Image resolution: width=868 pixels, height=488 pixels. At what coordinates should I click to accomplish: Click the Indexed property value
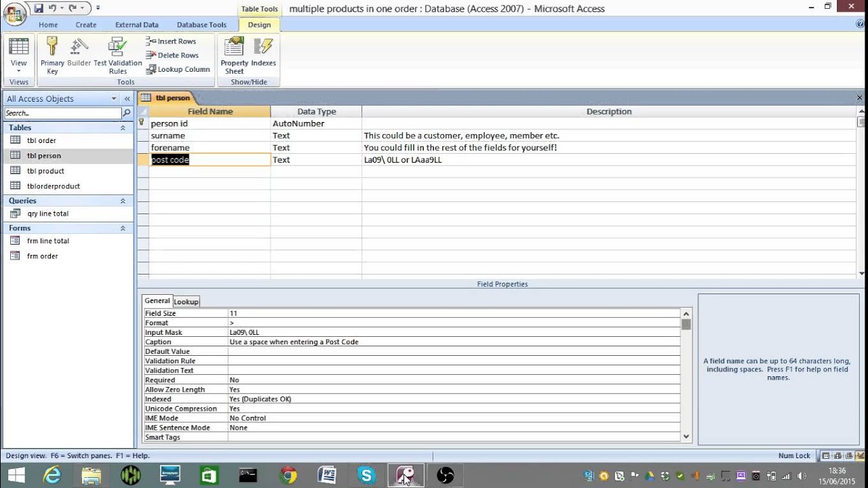click(x=454, y=399)
